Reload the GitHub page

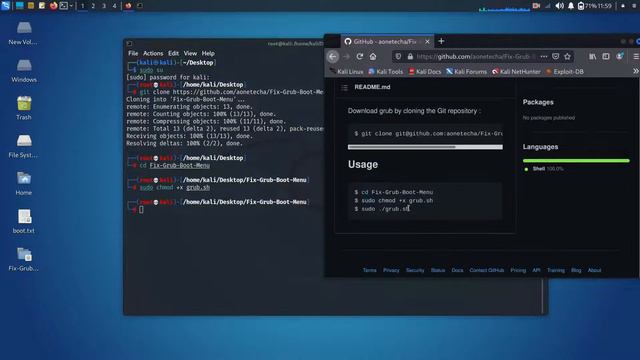click(x=360, y=57)
